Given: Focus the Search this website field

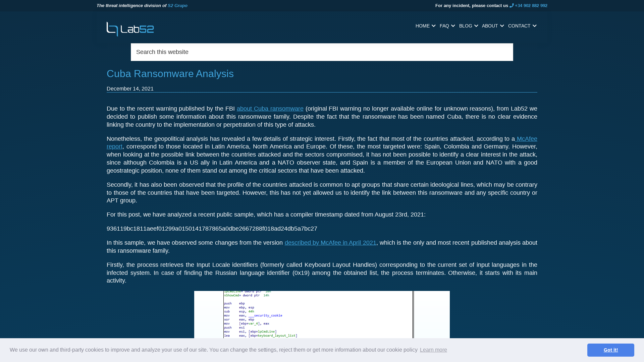Looking at the screenshot, I should 322,52.
